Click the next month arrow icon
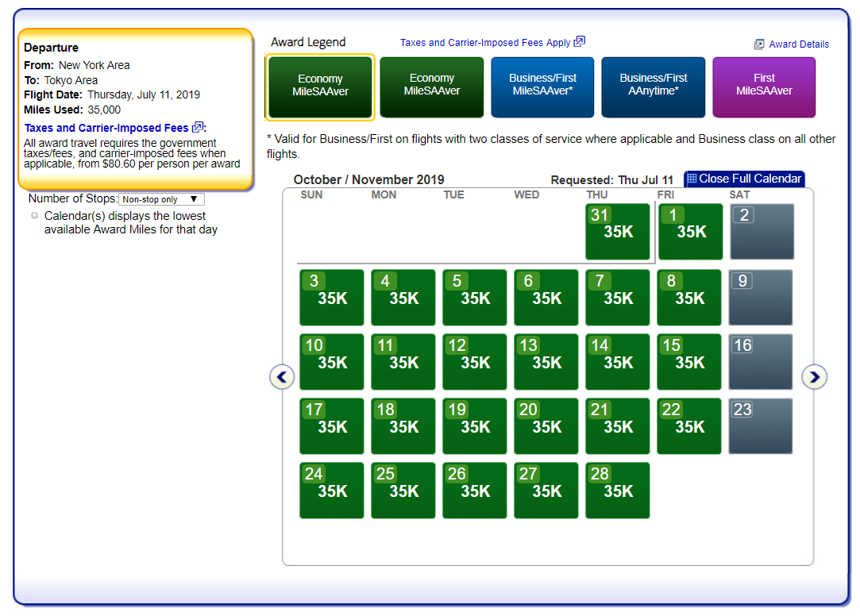This screenshot has width=860, height=616. coord(814,376)
